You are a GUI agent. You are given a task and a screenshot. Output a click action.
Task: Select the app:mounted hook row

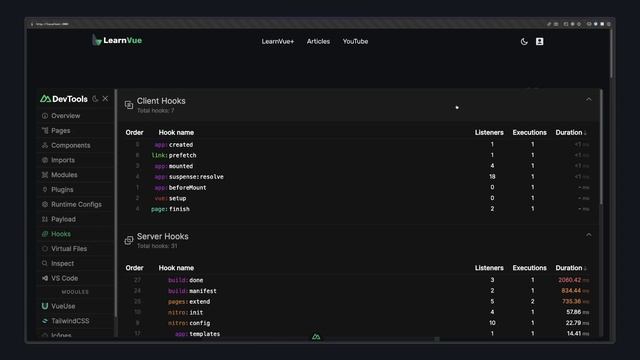point(358,166)
